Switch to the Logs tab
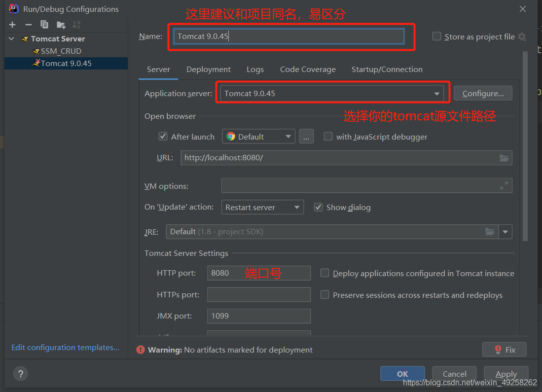This screenshot has width=542, height=392. tap(255, 70)
